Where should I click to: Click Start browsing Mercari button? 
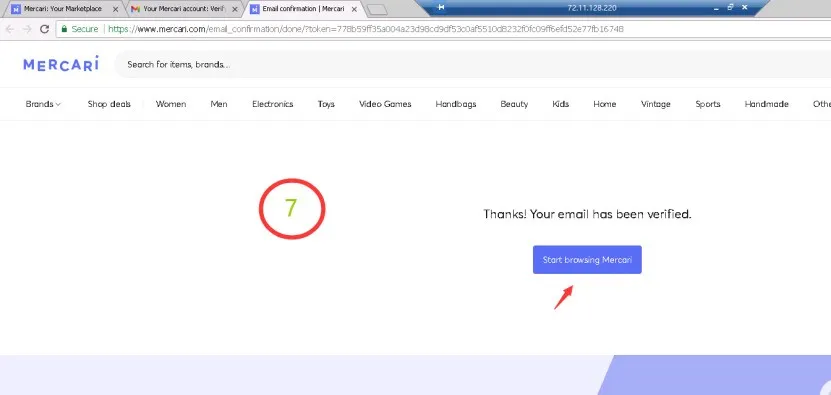(x=587, y=260)
